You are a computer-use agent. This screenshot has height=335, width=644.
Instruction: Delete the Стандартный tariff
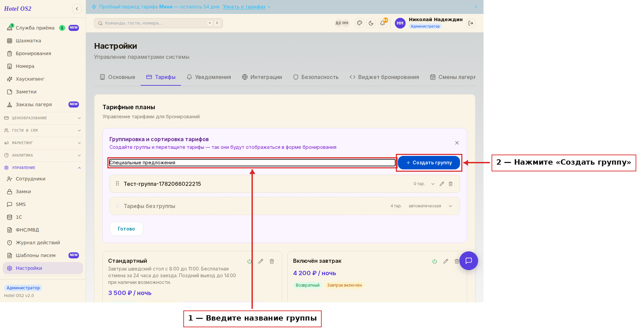272,261
